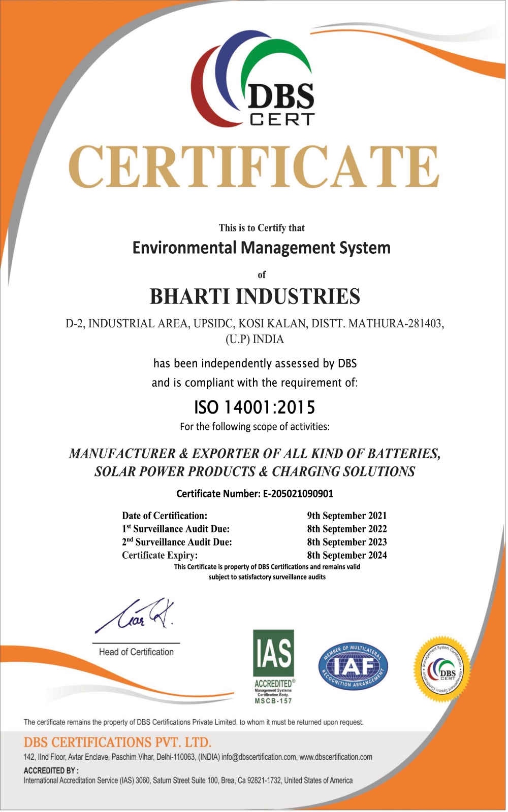Click the IAF multilateral recognition badge
Viewport: 508px width, 812px height.
353,667
